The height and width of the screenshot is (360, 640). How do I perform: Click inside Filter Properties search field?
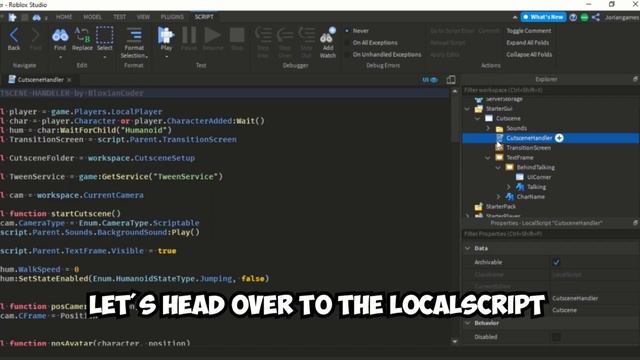[x=550, y=234]
